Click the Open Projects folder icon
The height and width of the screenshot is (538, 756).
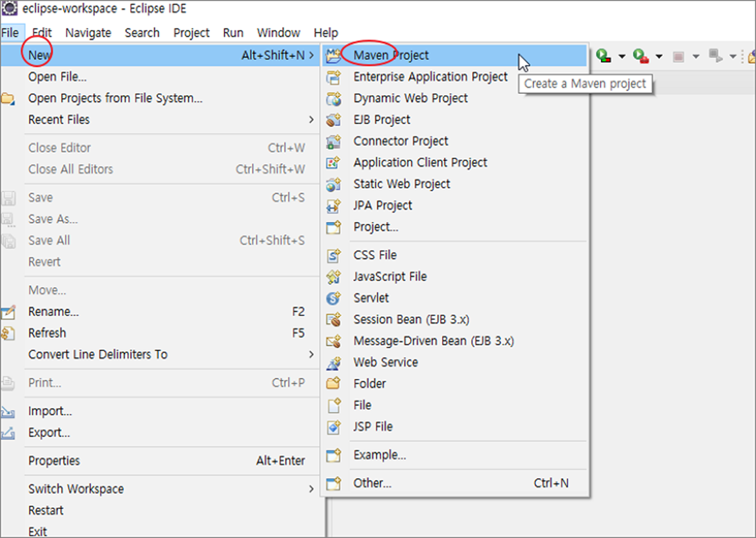pos(8,99)
